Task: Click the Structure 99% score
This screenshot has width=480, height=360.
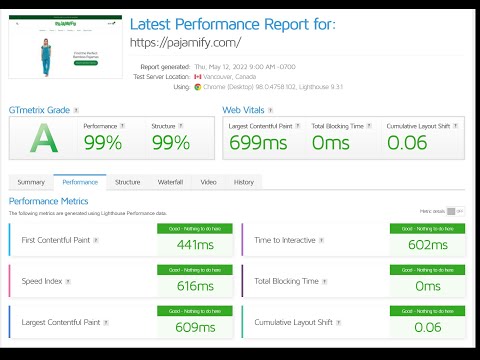Action: [x=171, y=143]
